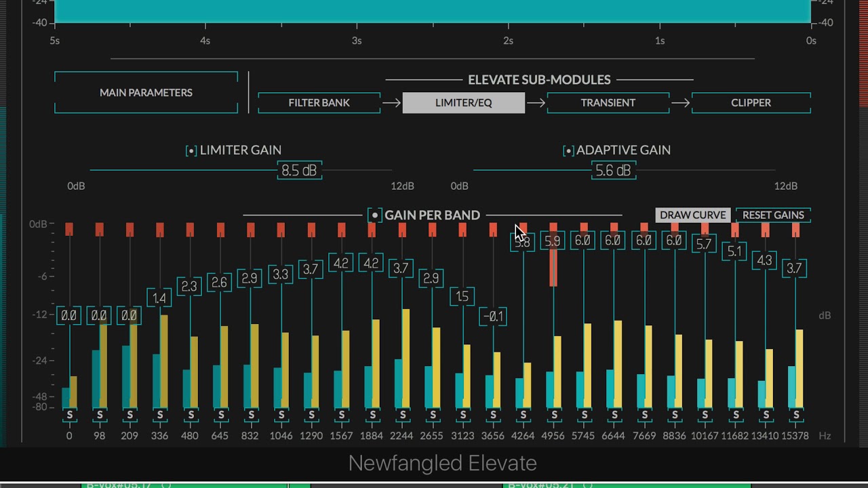868x488 pixels.
Task: Click the 5.7 gain handle on 10167 Hz band
Action: click(x=704, y=244)
